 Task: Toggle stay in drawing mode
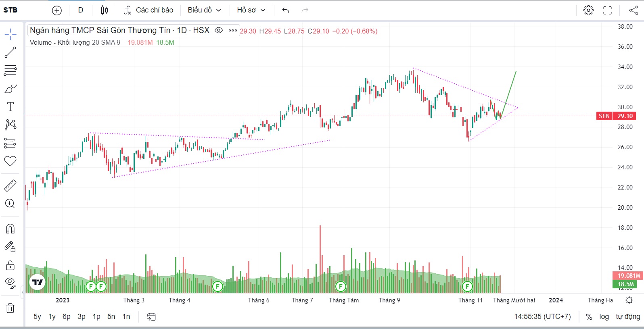[x=10, y=247]
